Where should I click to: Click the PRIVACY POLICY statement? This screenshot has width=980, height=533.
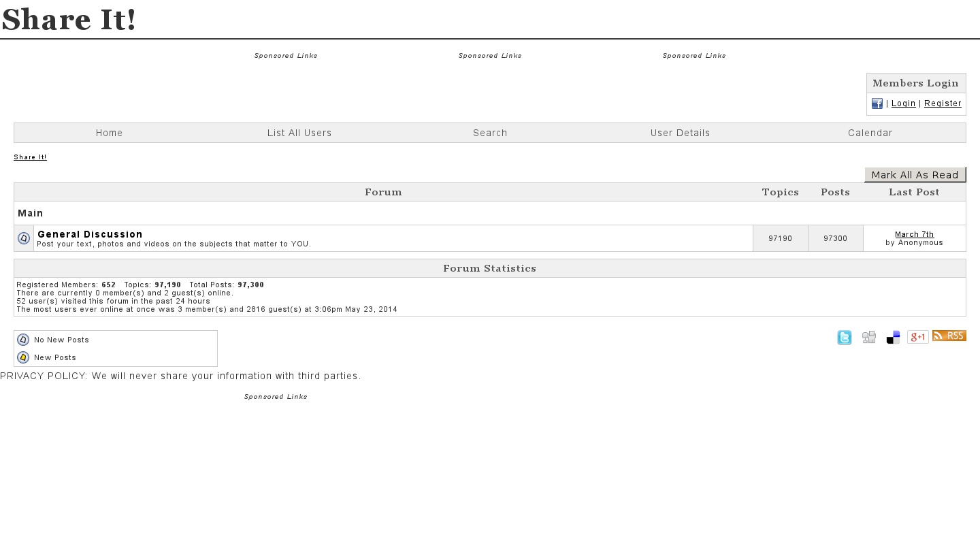click(180, 376)
